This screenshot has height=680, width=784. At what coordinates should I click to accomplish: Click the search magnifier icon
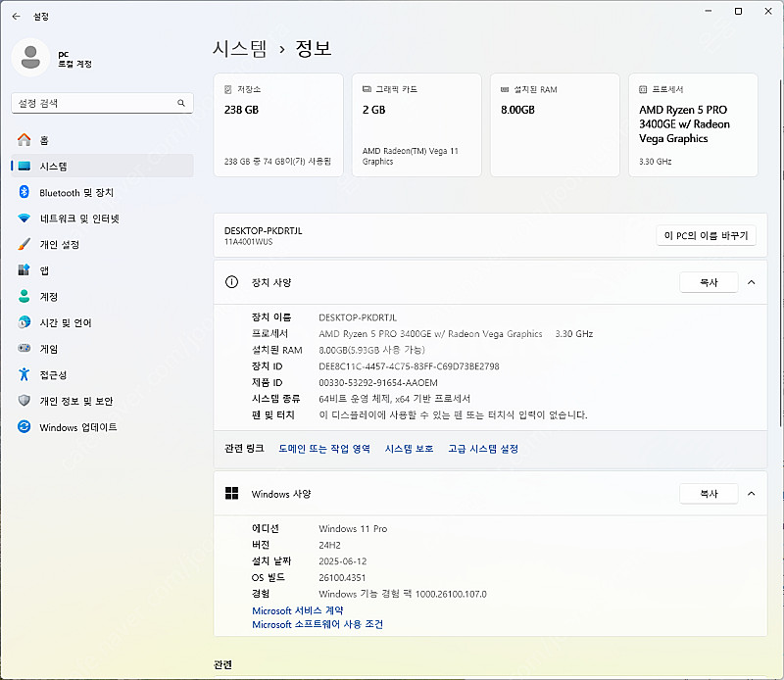[x=181, y=103]
